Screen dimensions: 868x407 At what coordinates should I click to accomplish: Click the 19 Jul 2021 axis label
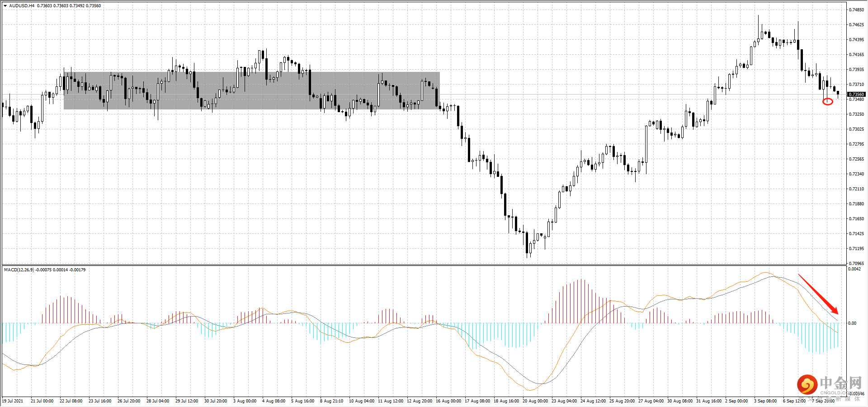pyautogui.click(x=13, y=401)
